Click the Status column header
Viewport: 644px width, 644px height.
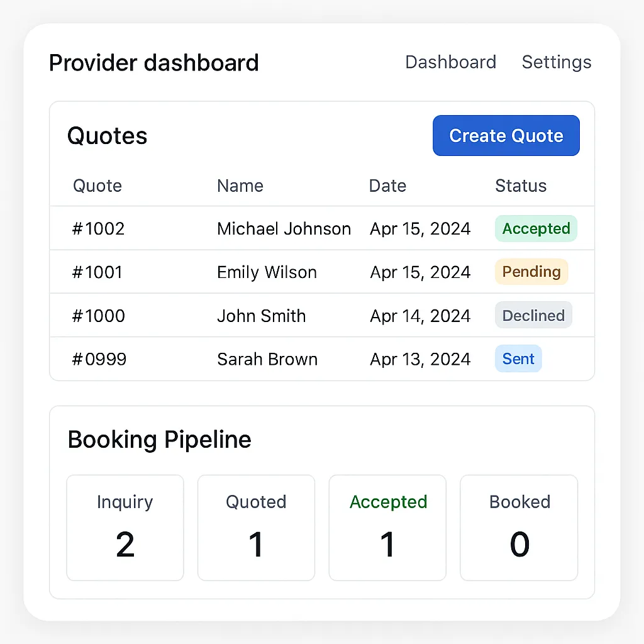(x=521, y=186)
